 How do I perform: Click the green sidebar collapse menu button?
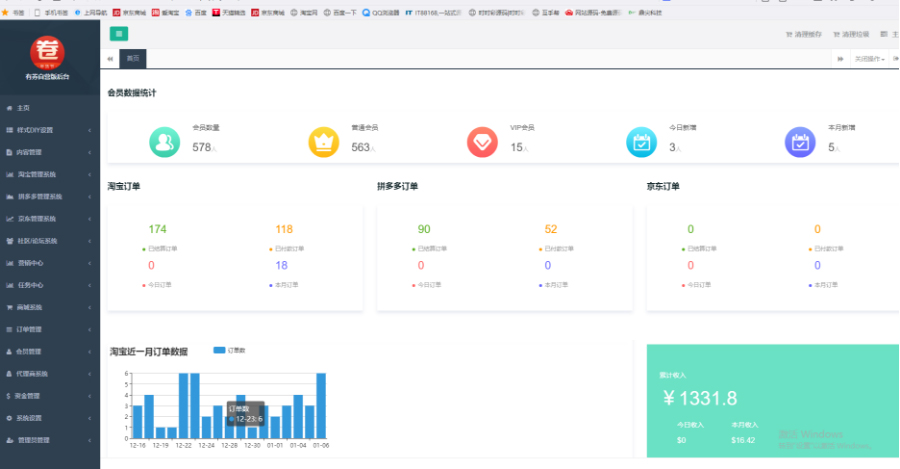[x=119, y=34]
